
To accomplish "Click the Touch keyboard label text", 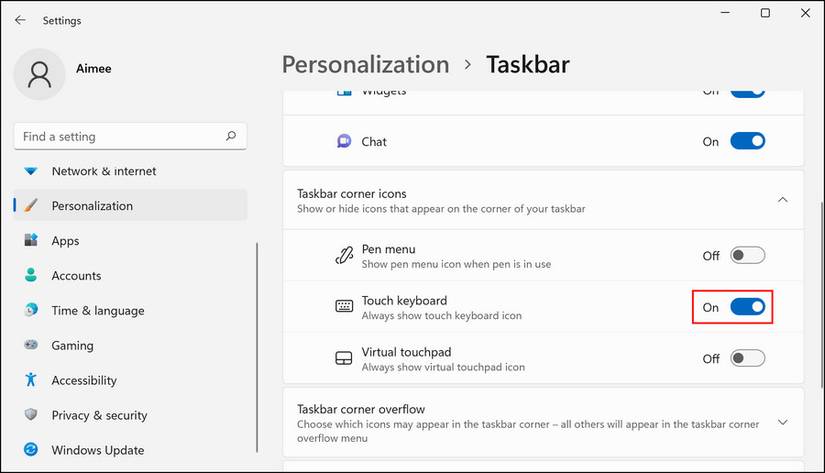I will click(404, 300).
